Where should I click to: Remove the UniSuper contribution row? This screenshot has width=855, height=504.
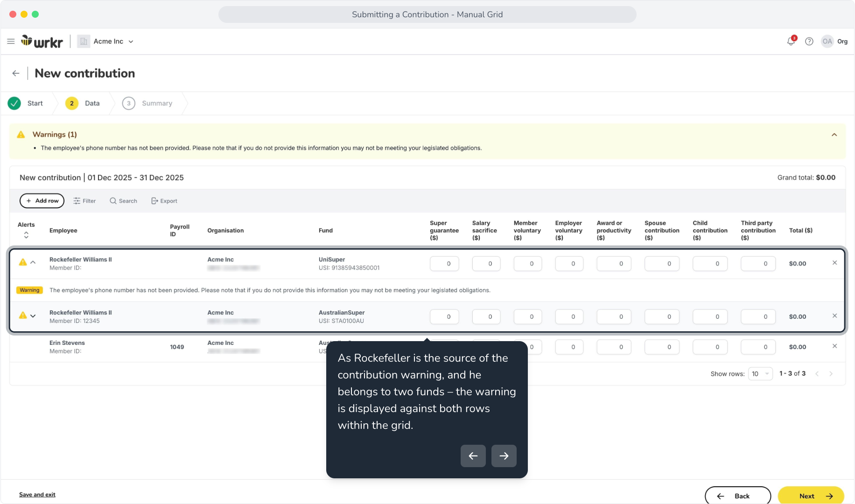click(x=834, y=263)
